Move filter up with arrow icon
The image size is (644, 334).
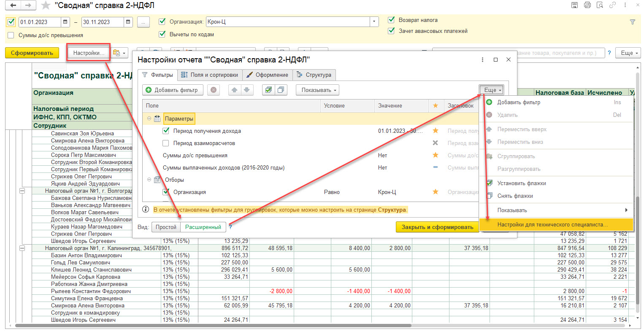click(235, 90)
